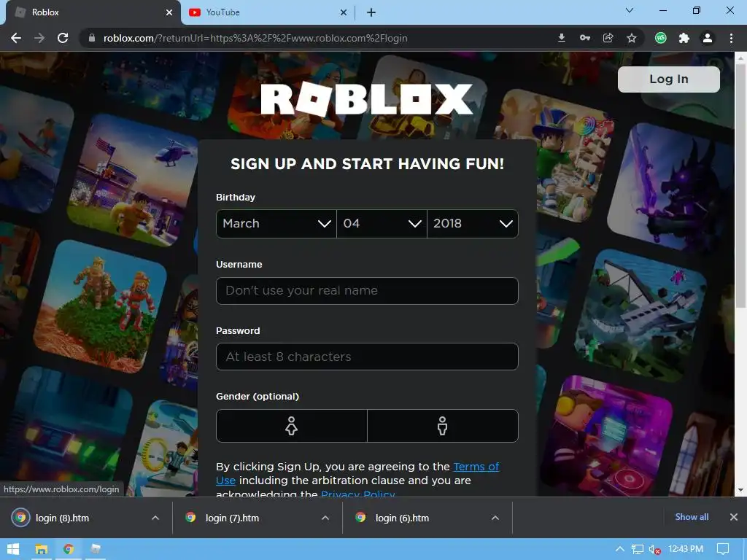The width and height of the screenshot is (747, 560).
Task: Switch to the YouTube tab
Action: coord(268,12)
